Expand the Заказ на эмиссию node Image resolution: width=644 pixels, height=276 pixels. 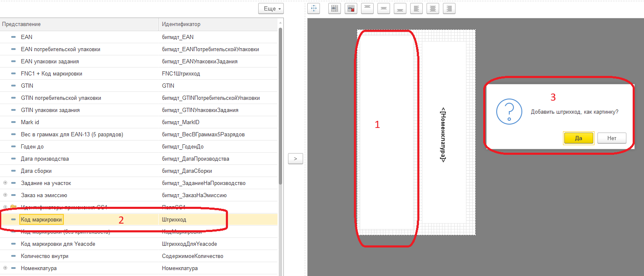coord(5,195)
